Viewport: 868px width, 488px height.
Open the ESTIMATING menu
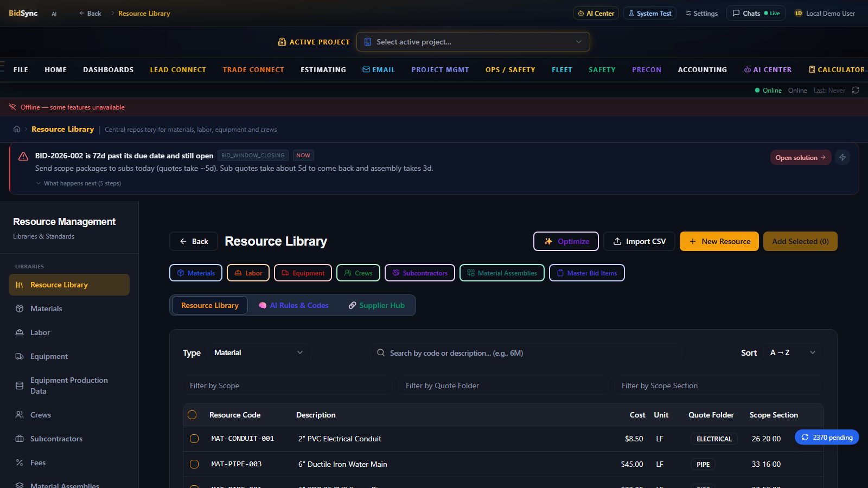point(323,69)
